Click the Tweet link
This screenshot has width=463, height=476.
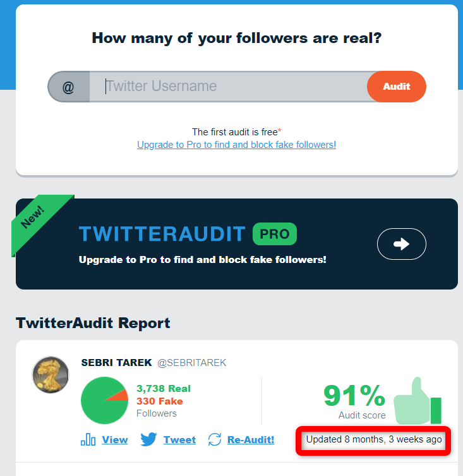(x=179, y=440)
